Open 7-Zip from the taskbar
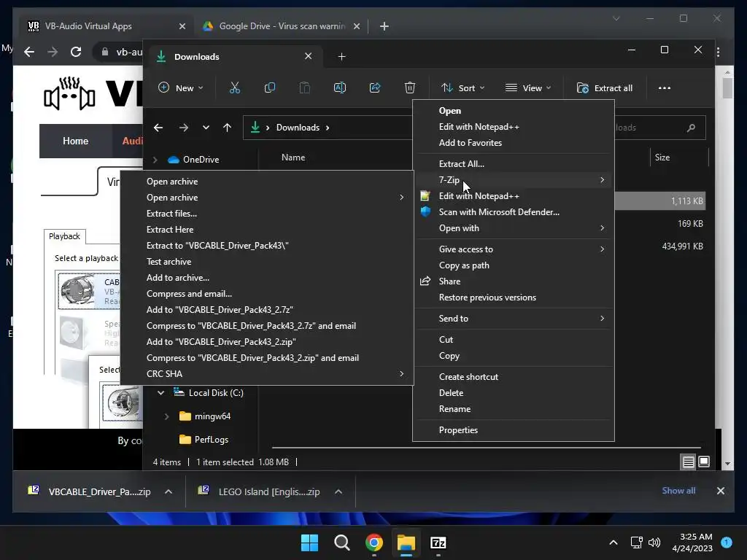 [x=438, y=542]
